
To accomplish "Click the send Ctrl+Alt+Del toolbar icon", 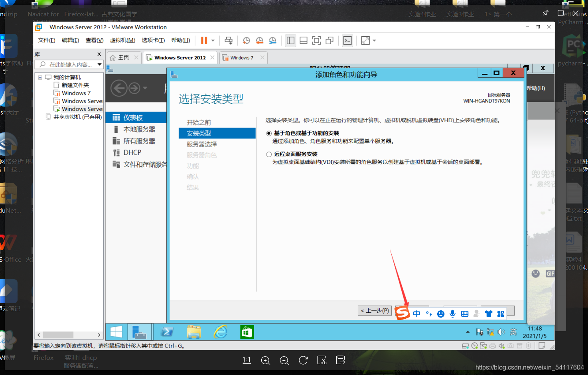I will tap(229, 40).
